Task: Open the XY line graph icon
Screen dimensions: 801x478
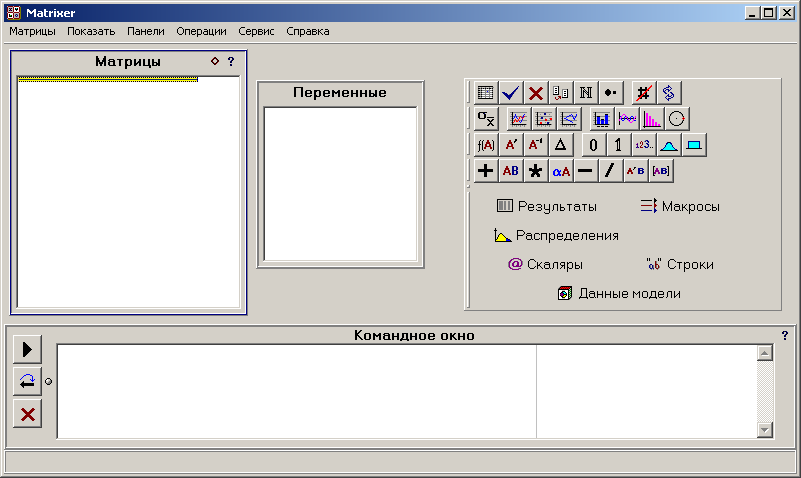Action: [x=569, y=118]
